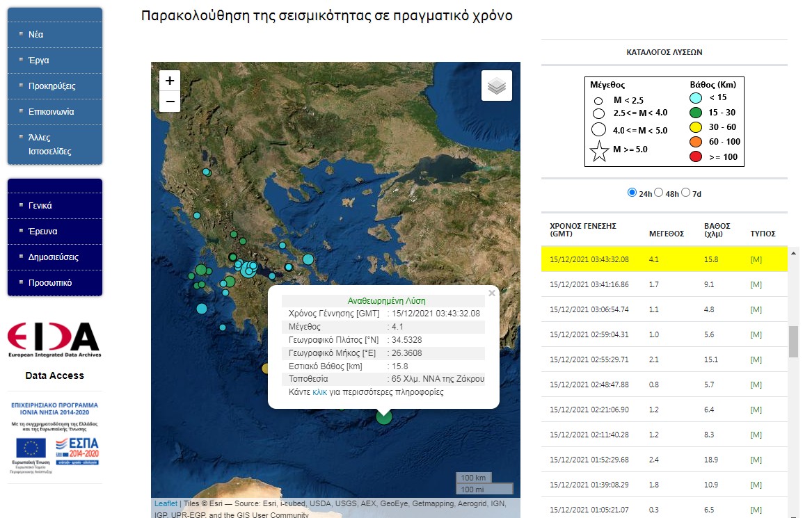This screenshot has height=518, width=812.
Task: Click the κλικ link for more information
Action: coord(319,392)
